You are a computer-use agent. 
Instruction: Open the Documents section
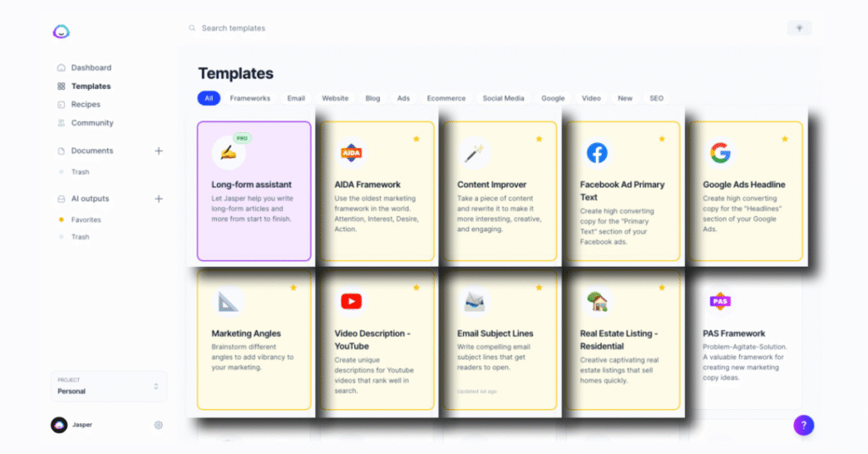coord(86,151)
